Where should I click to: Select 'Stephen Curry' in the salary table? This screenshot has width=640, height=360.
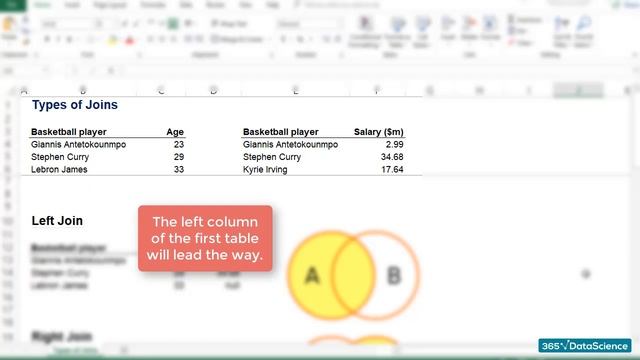point(272,157)
